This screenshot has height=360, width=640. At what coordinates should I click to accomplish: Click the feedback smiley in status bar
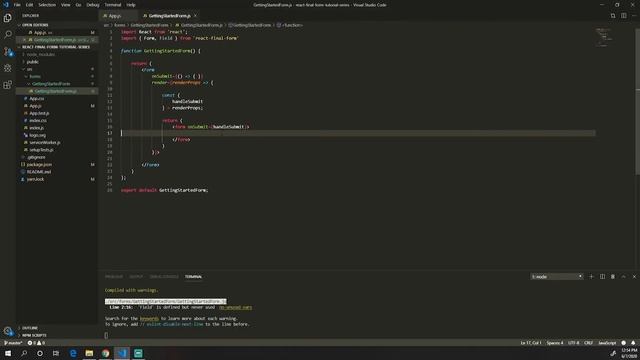pyautogui.click(x=623, y=343)
